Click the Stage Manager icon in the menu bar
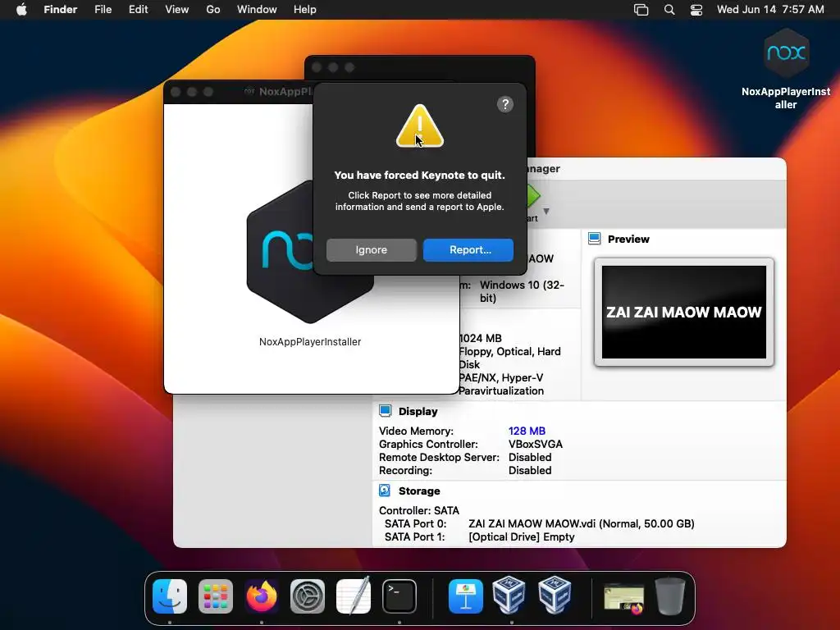The width and height of the screenshot is (840, 630). click(x=641, y=10)
